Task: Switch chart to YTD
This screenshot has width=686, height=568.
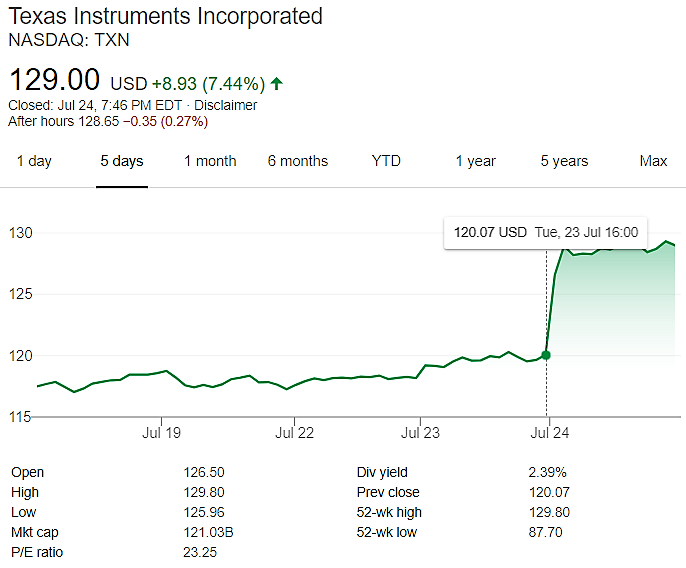Action: 386,161
